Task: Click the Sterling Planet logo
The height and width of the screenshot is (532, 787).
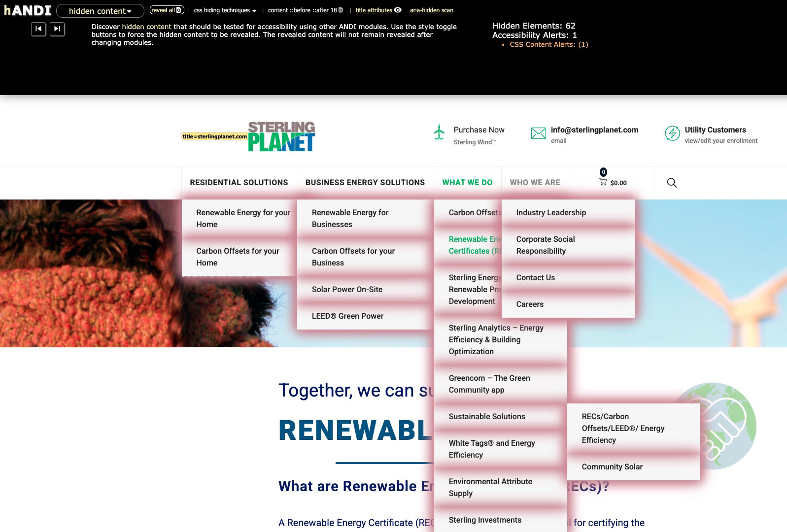Action: pos(281,136)
